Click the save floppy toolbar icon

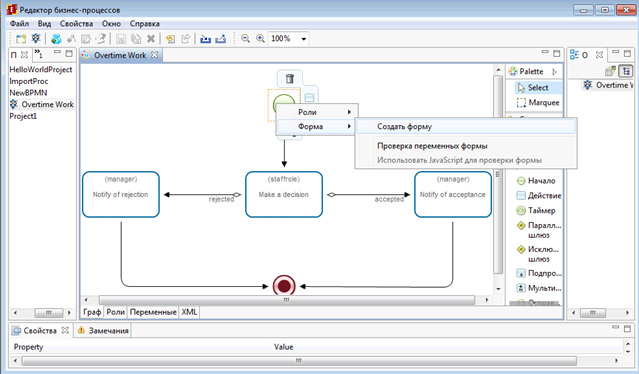tap(121, 39)
